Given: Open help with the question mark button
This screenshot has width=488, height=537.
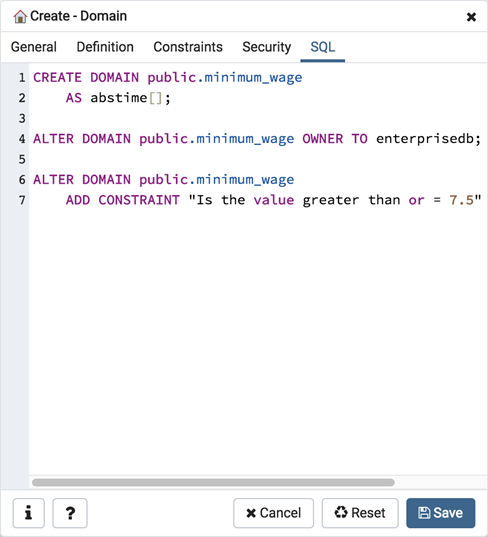Looking at the screenshot, I should (70, 513).
